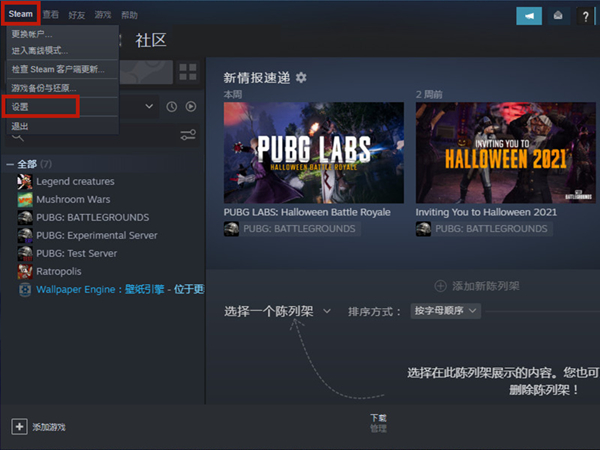Click PUBG LABS: Halloween Battle Royale title

pos(307,212)
